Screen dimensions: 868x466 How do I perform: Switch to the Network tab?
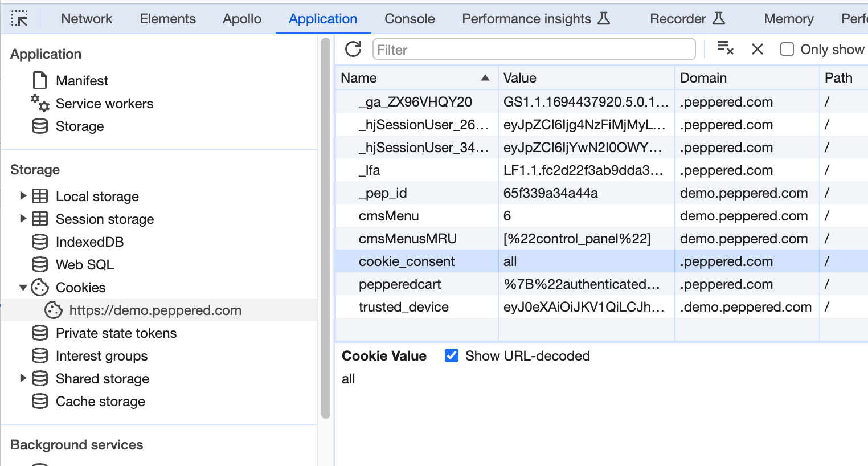click(87, 19)
